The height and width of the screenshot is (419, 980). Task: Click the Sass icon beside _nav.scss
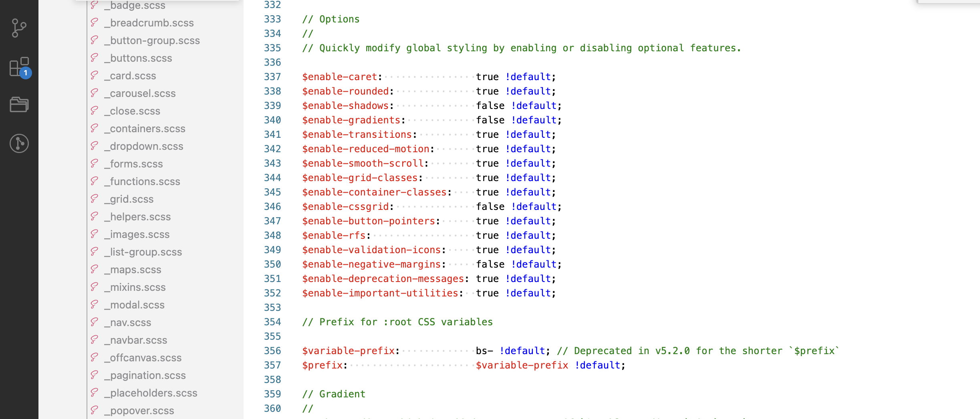95,322
